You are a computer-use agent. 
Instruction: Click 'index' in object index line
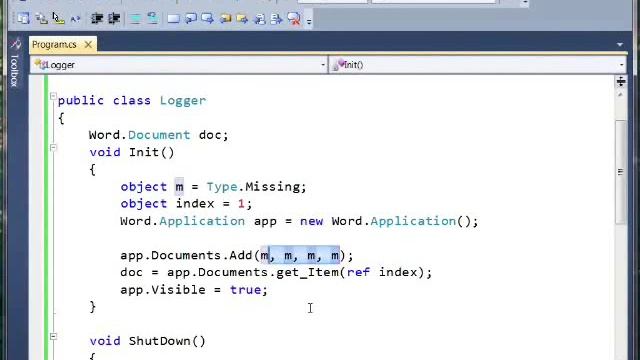point(195,203)
